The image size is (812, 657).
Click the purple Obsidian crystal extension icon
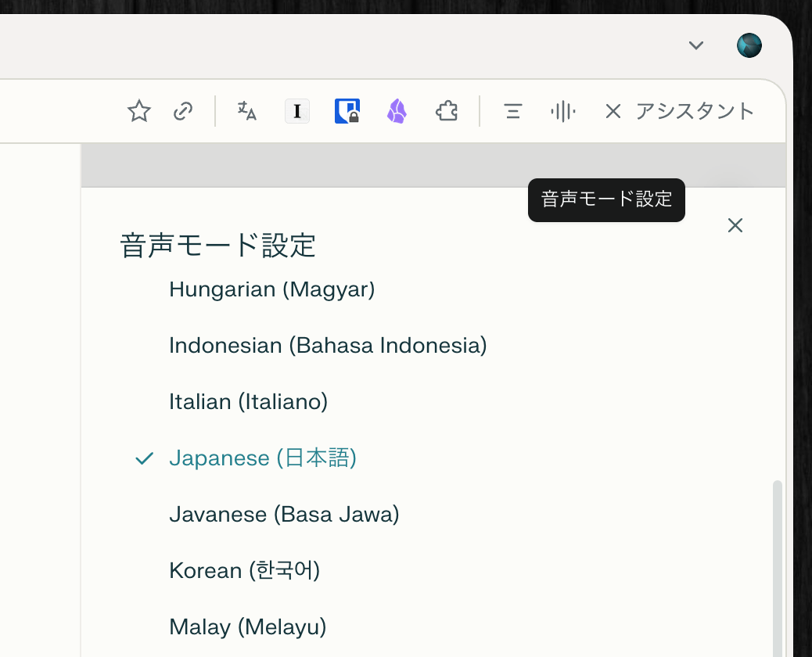(x=397, y=112)
